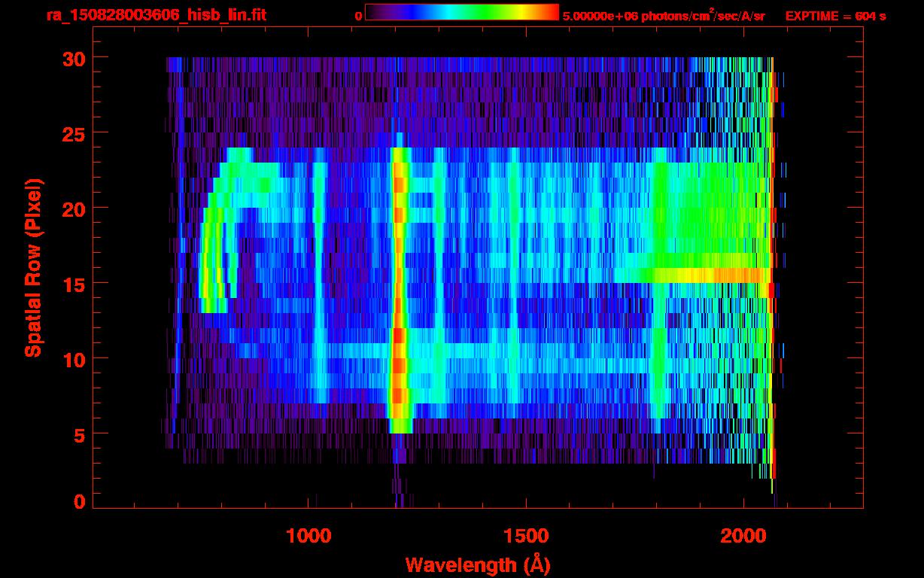Click the EXPTIME = 604 s text
The height and width of the screenshot is (578, 924).
point(835,16)
